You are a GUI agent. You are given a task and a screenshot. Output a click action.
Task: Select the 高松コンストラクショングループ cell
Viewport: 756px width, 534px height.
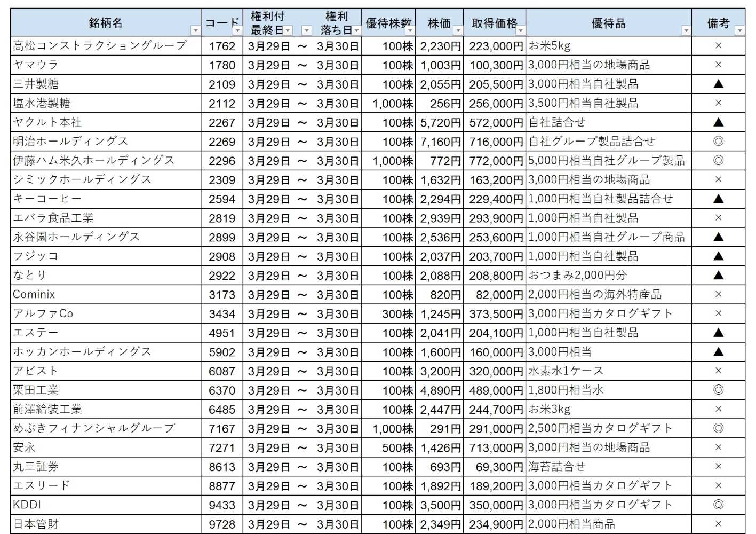106,46
